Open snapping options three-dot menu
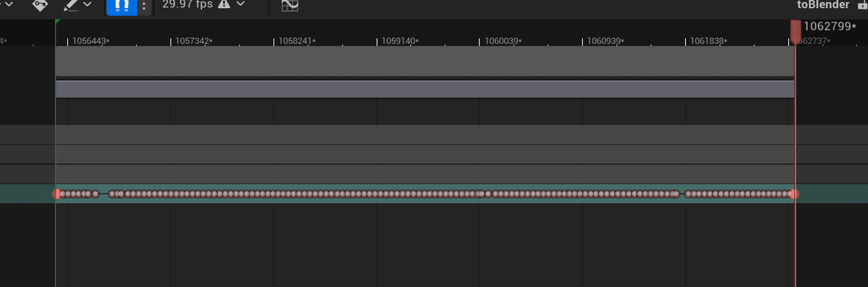 (145, 7)
